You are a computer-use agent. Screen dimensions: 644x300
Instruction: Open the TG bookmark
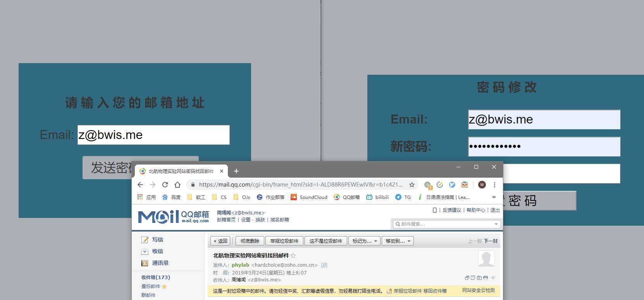coord(403,197)
